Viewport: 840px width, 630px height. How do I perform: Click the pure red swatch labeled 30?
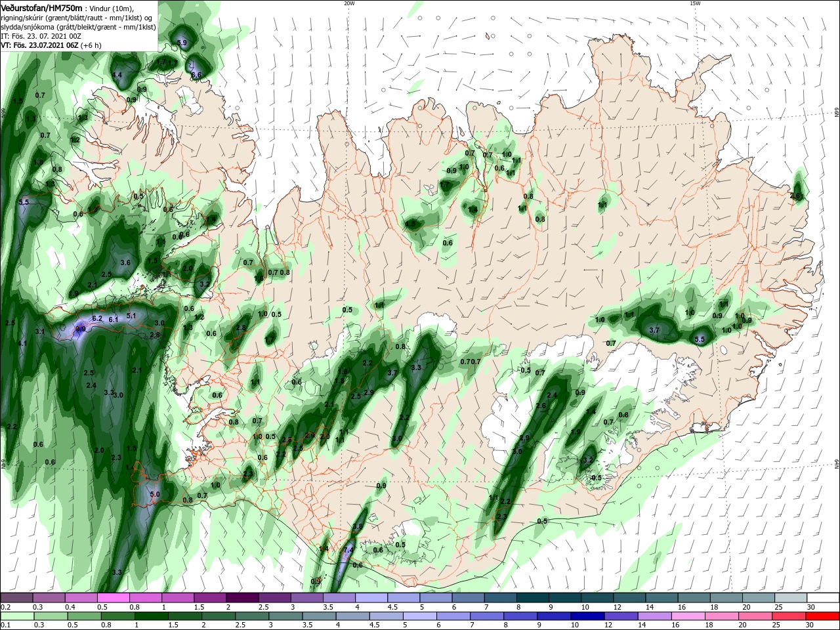coord(823,616)
